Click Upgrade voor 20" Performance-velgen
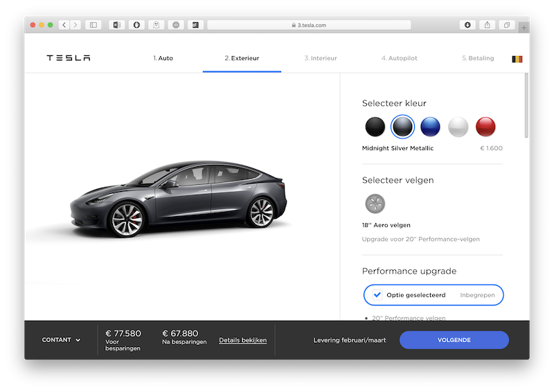The height and width of the screenshot is (392, 554). [x=420, y=240]
